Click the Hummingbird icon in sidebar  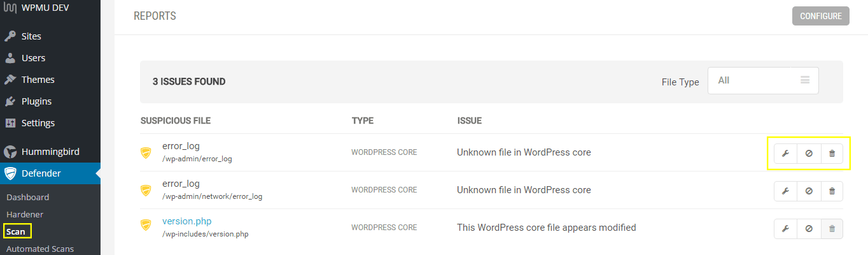point(10,152)
